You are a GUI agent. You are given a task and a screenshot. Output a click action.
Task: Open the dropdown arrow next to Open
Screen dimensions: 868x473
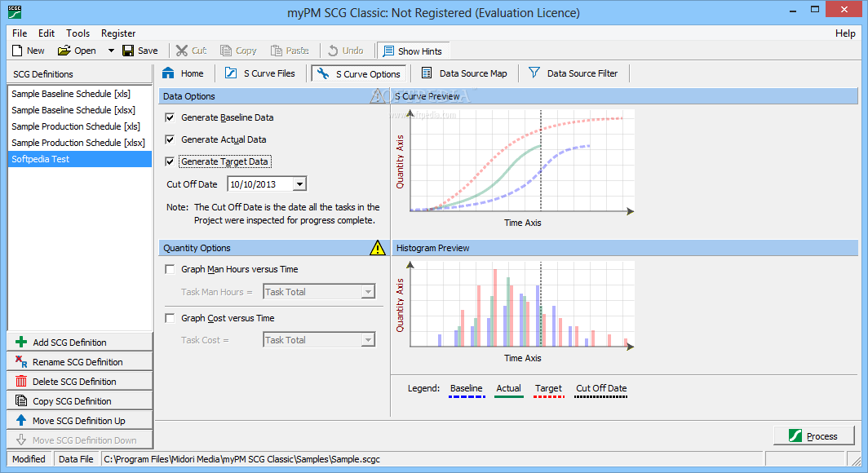111,51
